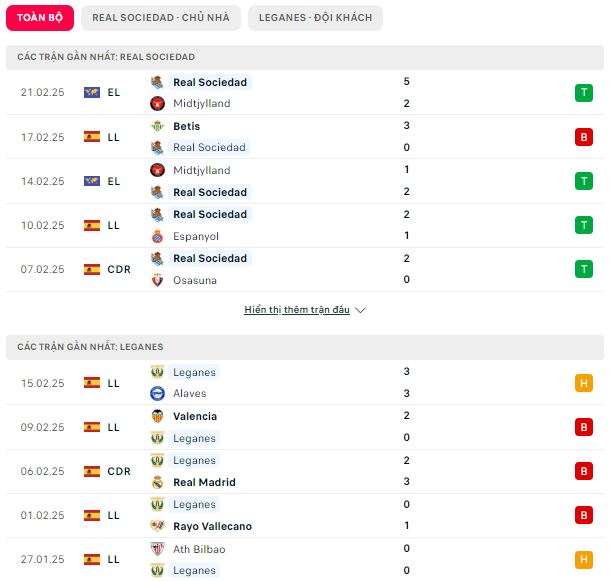Open the Leganes - Đội Khách tab
The height and width of the screenshot is (581, 611).
point(315,18)
